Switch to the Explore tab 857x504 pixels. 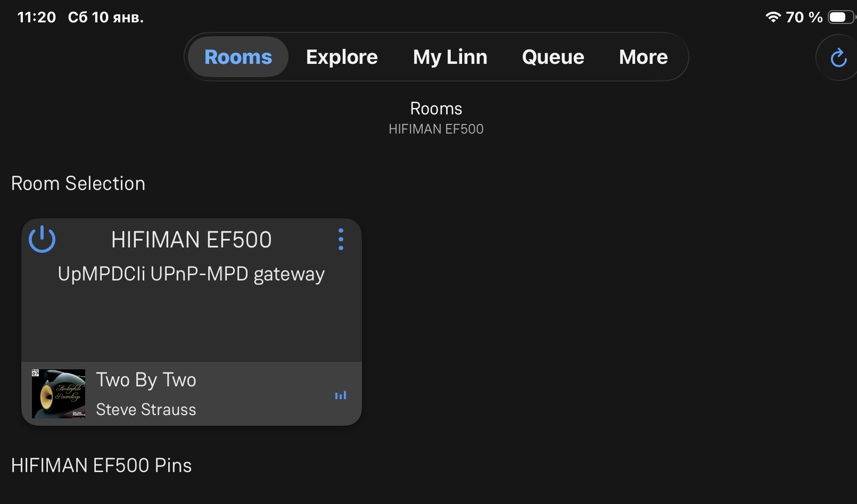(342, 57)
